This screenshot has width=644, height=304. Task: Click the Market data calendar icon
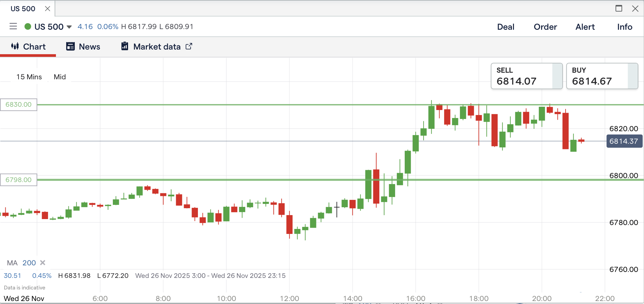pyautogui.click(x=125, y=46)
